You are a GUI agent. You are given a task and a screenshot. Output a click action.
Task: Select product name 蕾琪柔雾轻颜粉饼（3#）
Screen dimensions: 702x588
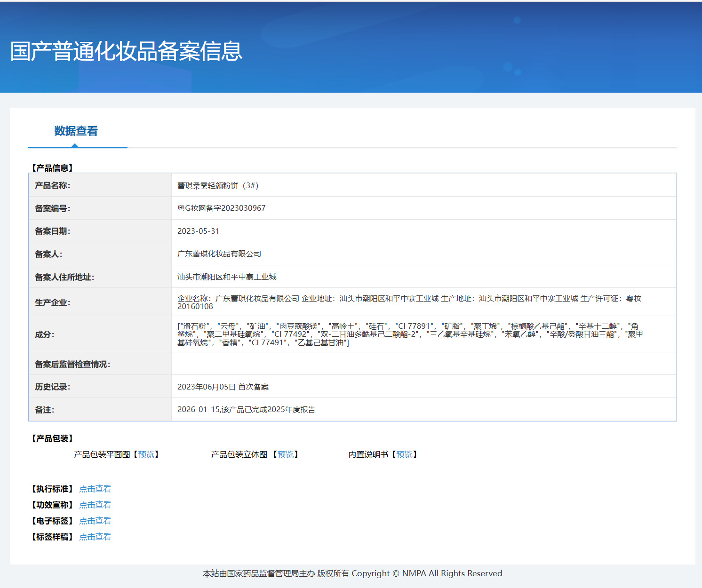pyautogui.click(x=218, y=185)
